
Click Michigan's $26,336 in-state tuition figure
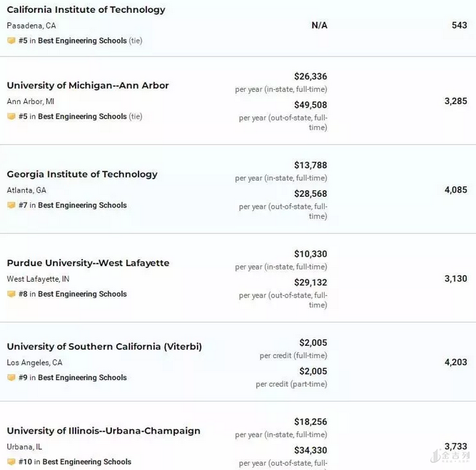click(310, 76)
